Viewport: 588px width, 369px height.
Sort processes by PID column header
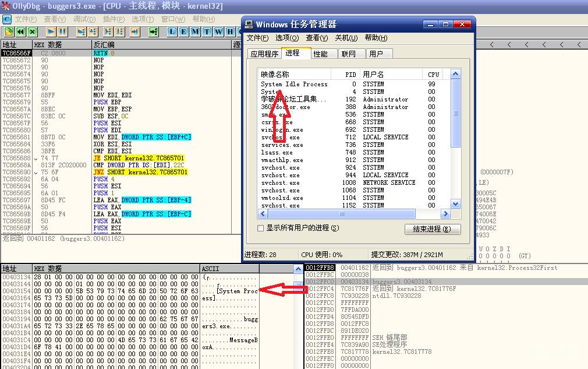pos(345,75)
